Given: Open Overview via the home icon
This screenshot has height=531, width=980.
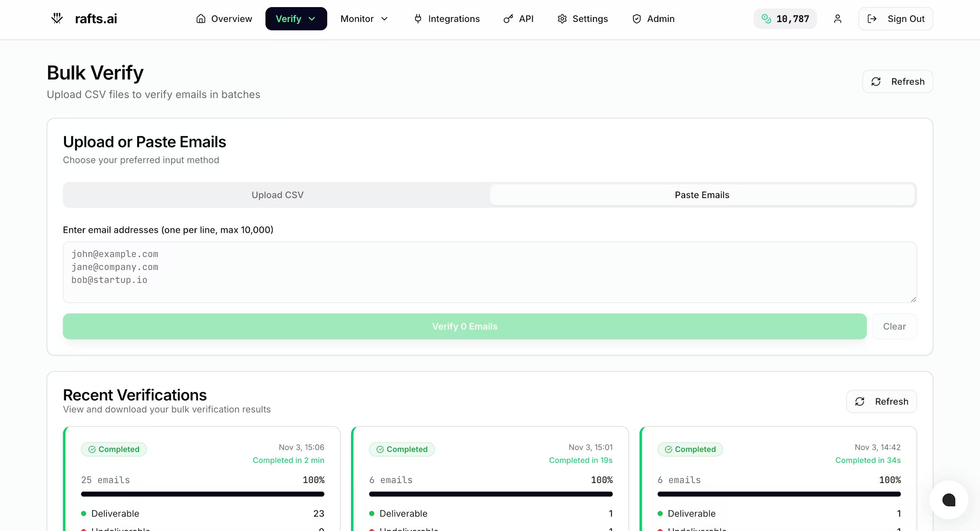Looking at the screenshot, I should click(201, 19).
